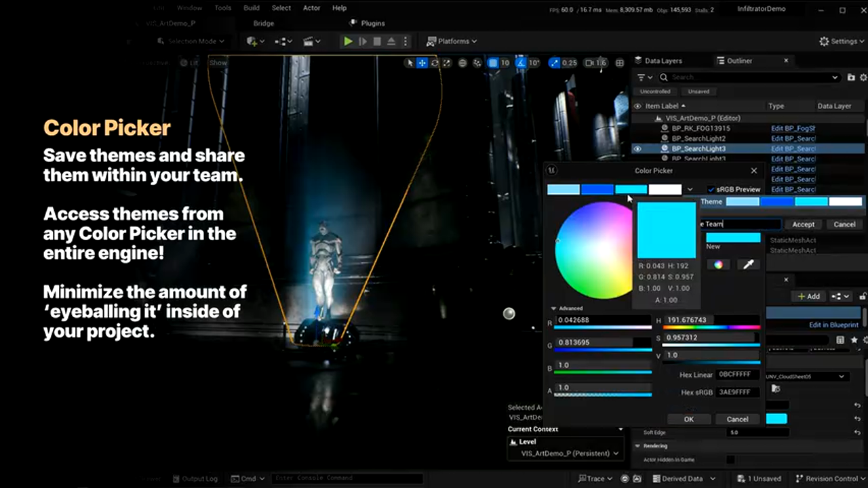Expand the color theme dropdown arrow

690,190
